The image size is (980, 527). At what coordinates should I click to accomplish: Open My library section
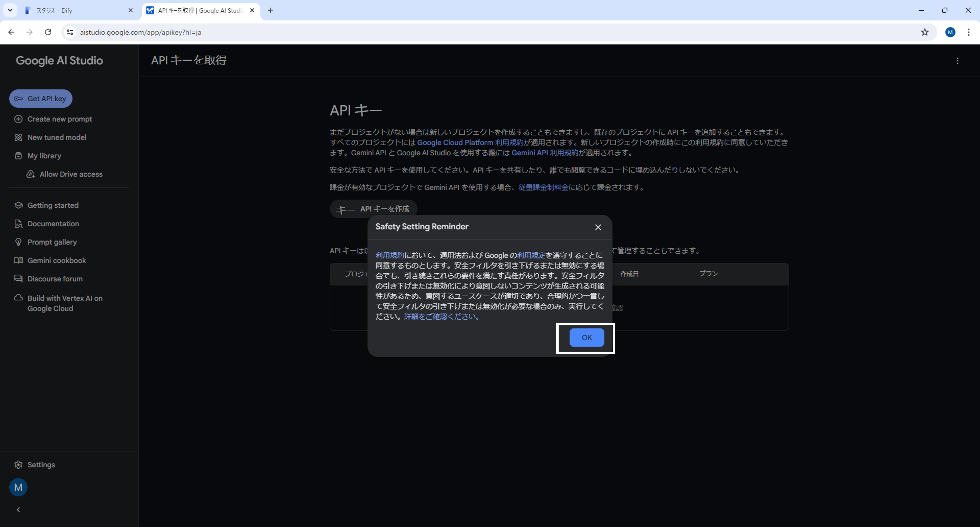[x=44, y=156]
